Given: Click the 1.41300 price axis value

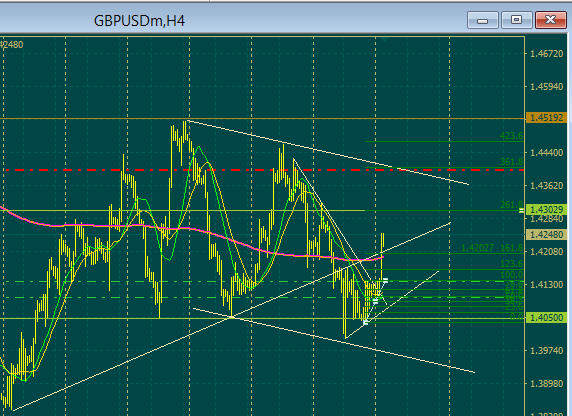Looking at the screenshot, I should tap(546, 284).
